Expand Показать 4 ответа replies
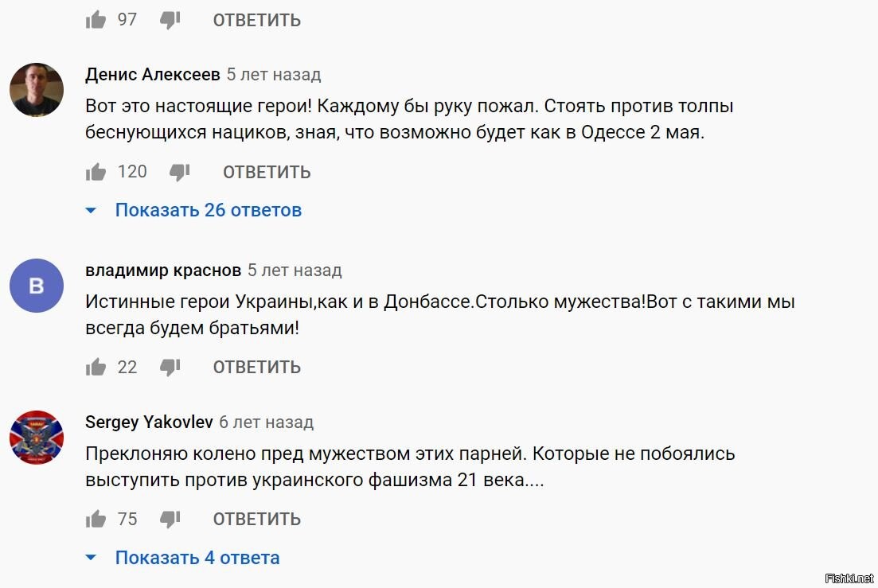This screenshot has width=878, height=588. click(x=197, y=558)
